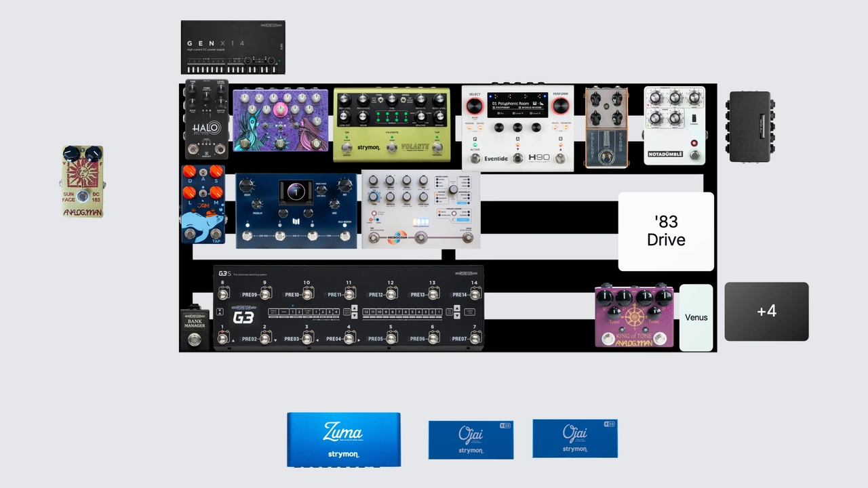
Task: Click the MOD knob on the Meris pedal
Action: tap(334, 203)
